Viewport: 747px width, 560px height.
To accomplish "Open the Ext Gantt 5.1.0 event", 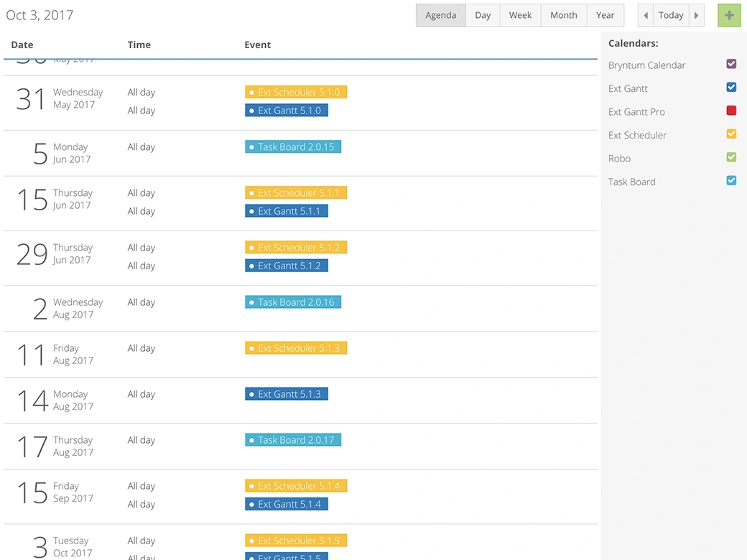I will pyautogui.click(x=287, y=111).
